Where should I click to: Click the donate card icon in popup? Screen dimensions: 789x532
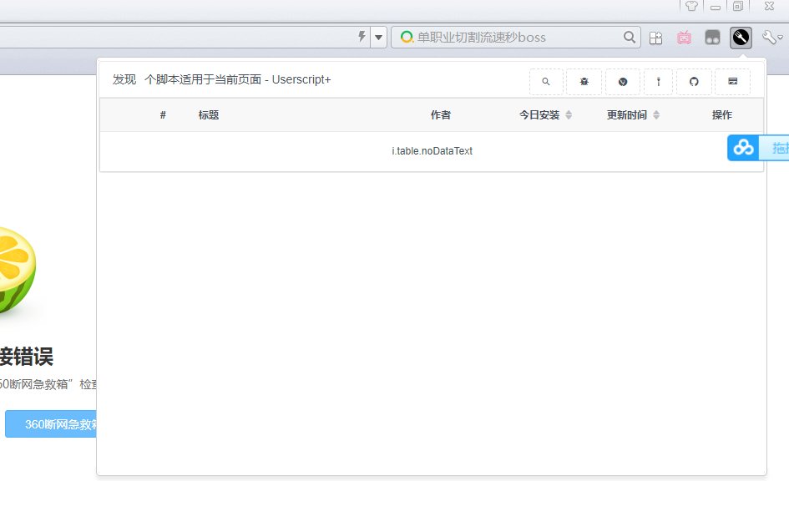click(x=733, y=82)
